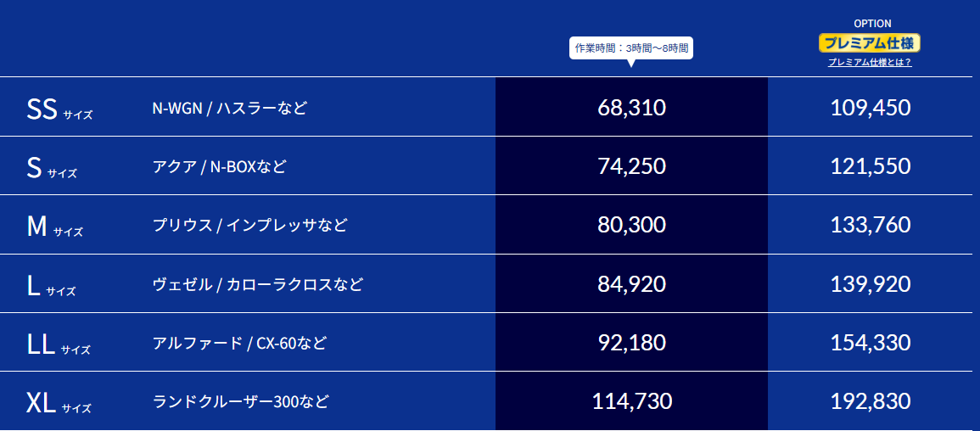This screenshot has height=431, width=980.
Task: Open the プレミアム仕様とは？ link
Action: [x=870, y=63]
